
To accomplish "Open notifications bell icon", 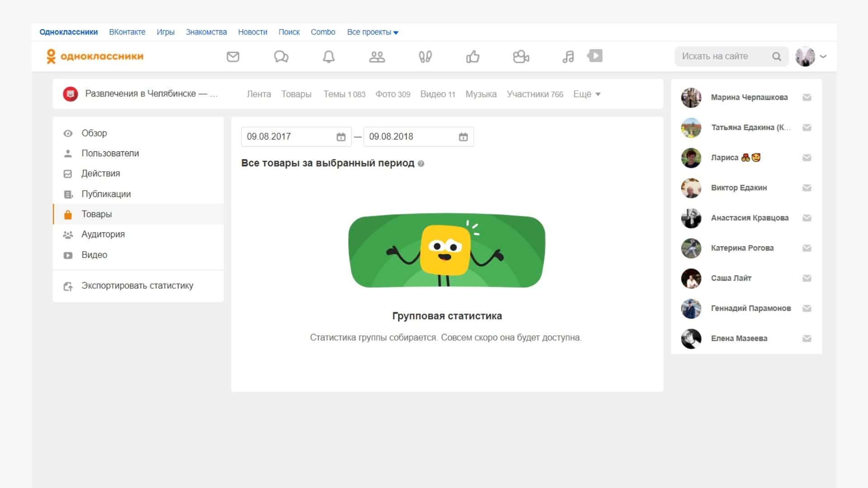I will point(329,56).
